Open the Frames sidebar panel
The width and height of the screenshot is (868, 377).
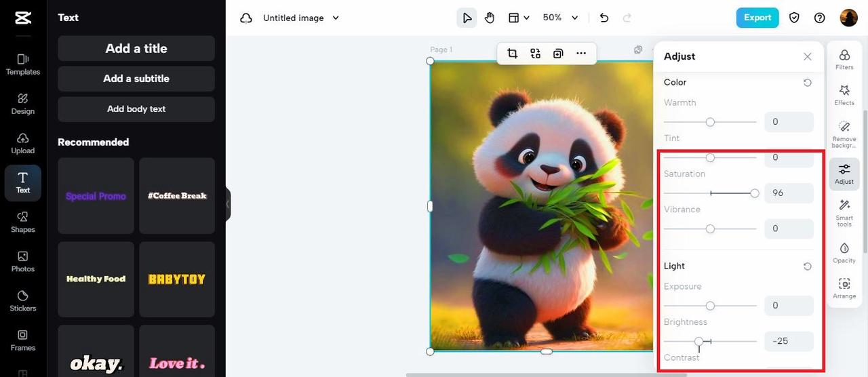(23, 340)
